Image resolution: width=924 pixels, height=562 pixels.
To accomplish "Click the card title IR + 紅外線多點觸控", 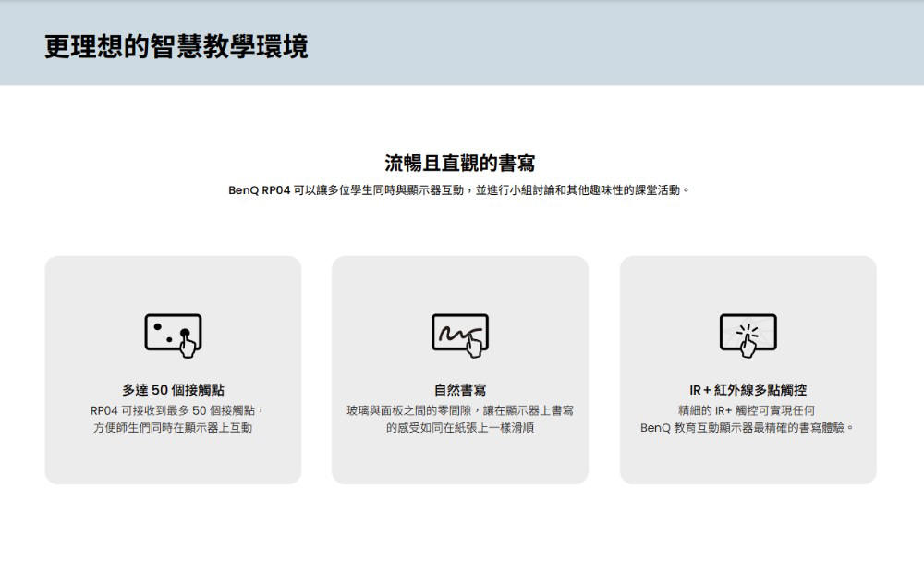I will (x=748, y=390).
